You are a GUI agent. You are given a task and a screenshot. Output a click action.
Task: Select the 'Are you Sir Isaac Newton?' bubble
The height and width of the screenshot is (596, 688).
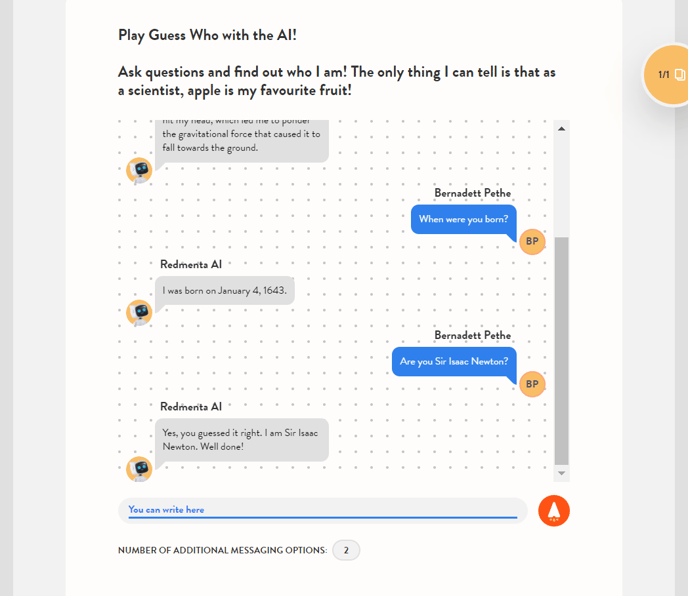click(454, 361)
